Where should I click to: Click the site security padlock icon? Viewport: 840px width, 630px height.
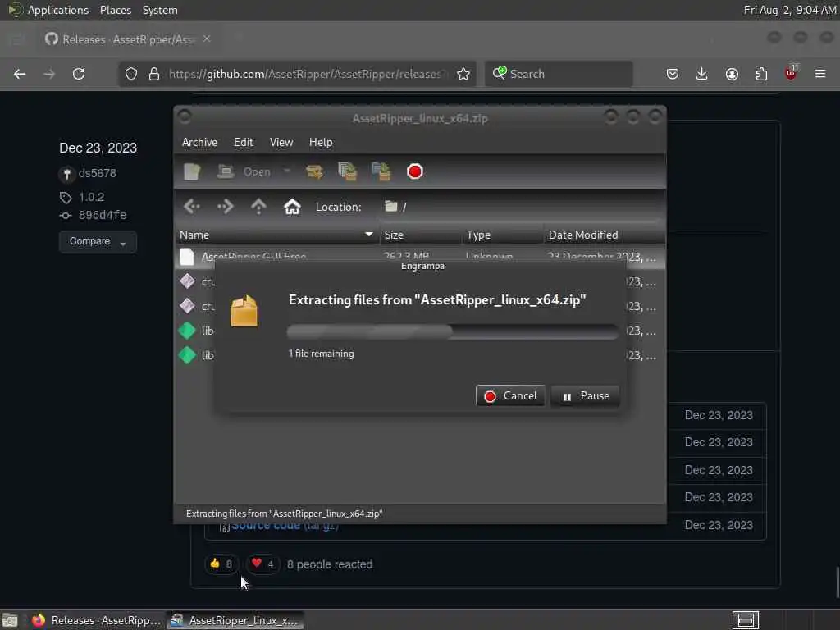click(154, 74)
